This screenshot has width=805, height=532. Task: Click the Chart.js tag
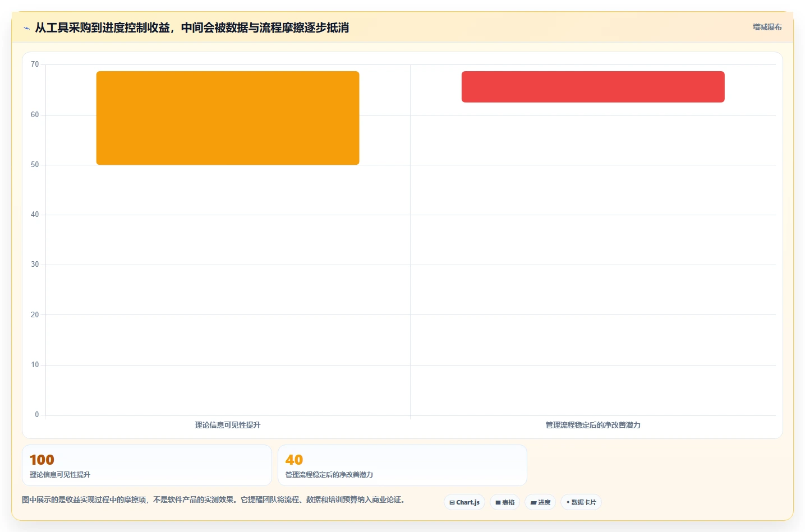[x=464, y=502]
